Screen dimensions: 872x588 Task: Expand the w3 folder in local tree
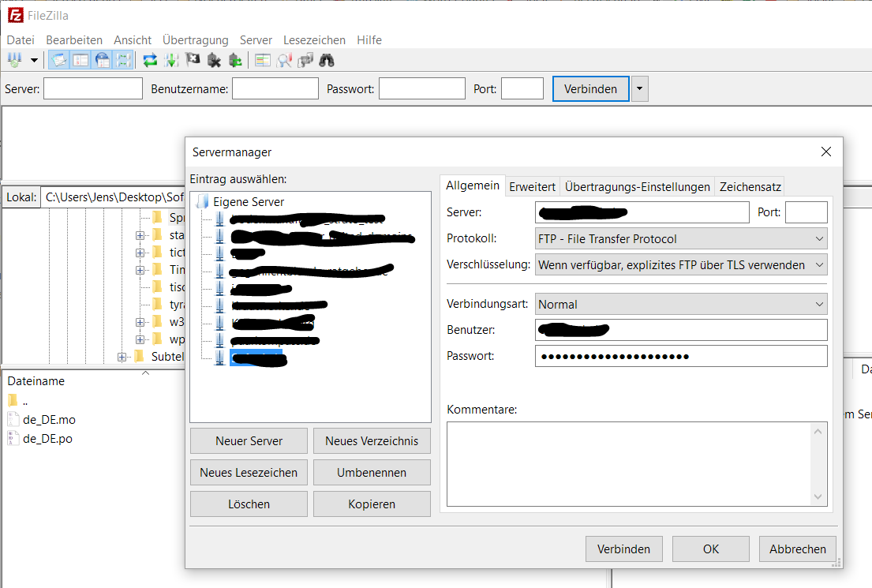click(140, 323)
